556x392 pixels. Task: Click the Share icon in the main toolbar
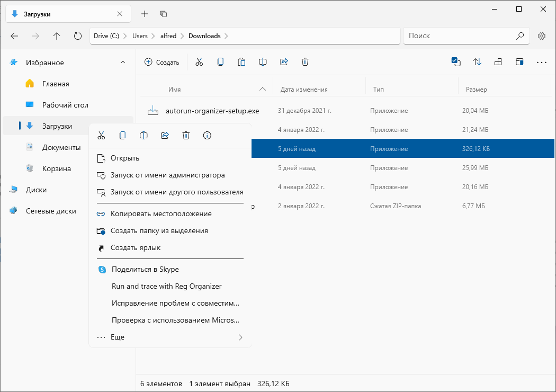284,62
